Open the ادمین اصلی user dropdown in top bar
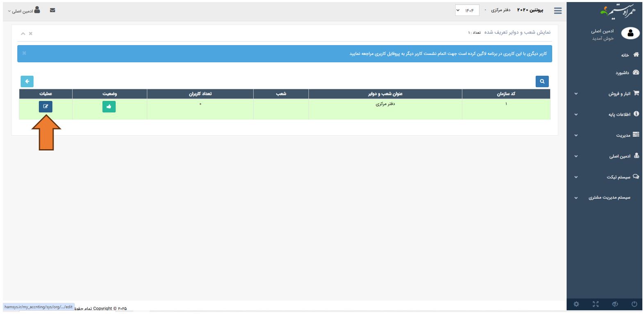 (25, 11)
